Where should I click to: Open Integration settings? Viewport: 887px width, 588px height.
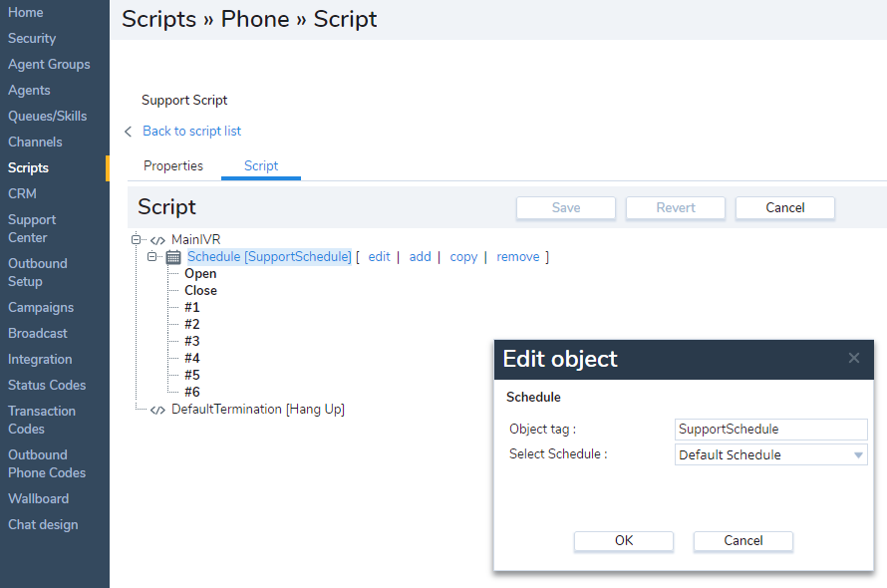click(x=40, y=360)
